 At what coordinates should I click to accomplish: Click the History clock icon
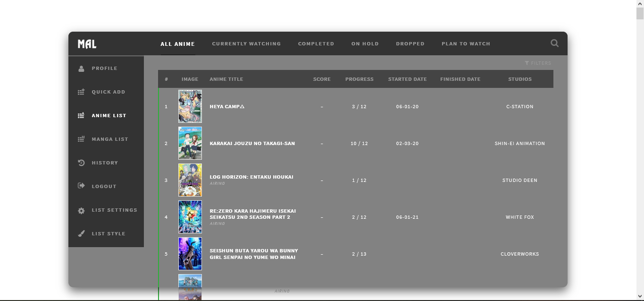(81, 163)
